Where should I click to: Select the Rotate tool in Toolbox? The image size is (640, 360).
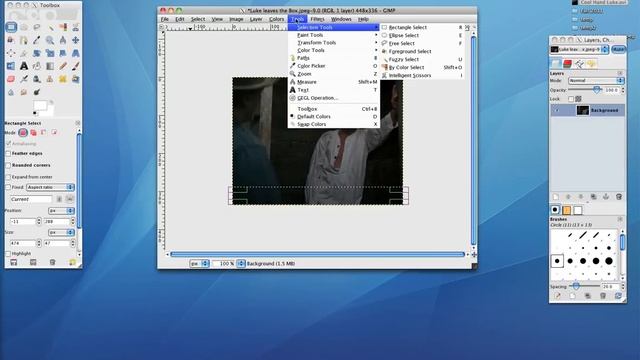pos(37,53)
